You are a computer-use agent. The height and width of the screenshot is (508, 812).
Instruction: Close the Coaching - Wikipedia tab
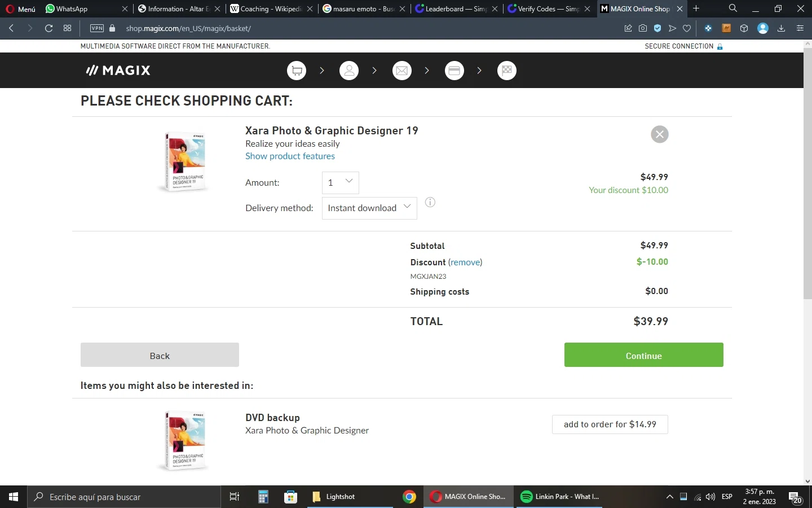(x=310, y=8)
